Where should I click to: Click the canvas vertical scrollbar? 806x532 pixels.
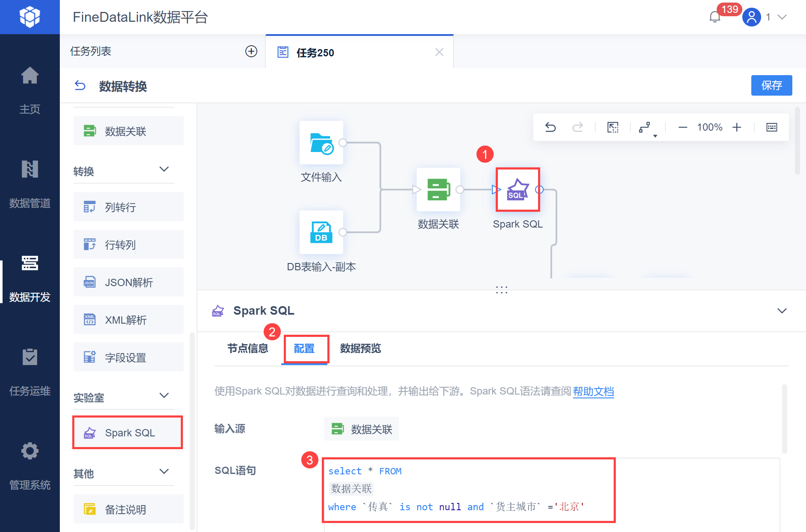797,141
